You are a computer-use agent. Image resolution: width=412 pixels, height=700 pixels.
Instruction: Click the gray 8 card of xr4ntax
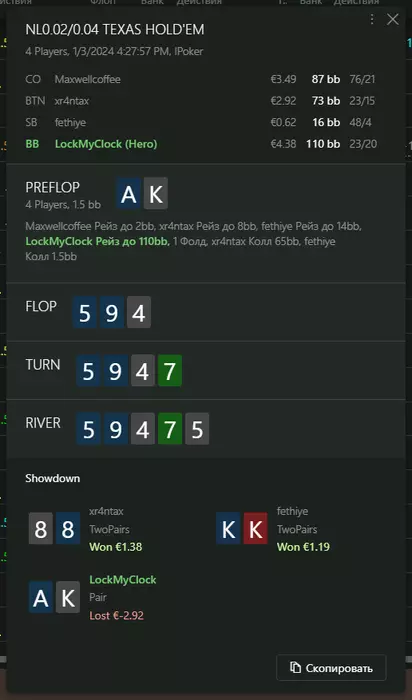[x=41, y=529]
